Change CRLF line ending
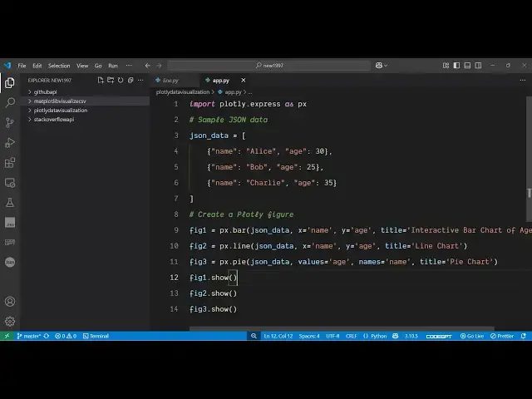Viewport: 532px width, 399px height. pos(351,336)
